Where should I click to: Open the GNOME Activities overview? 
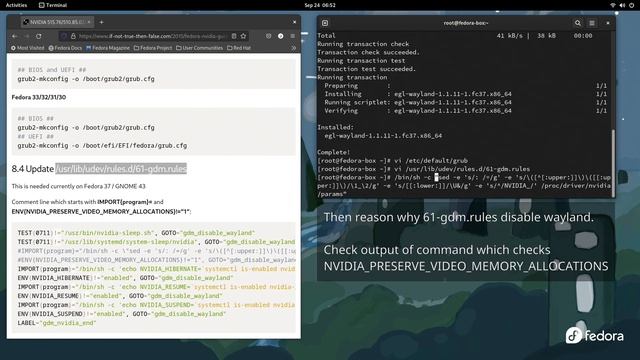coord(16,5)
